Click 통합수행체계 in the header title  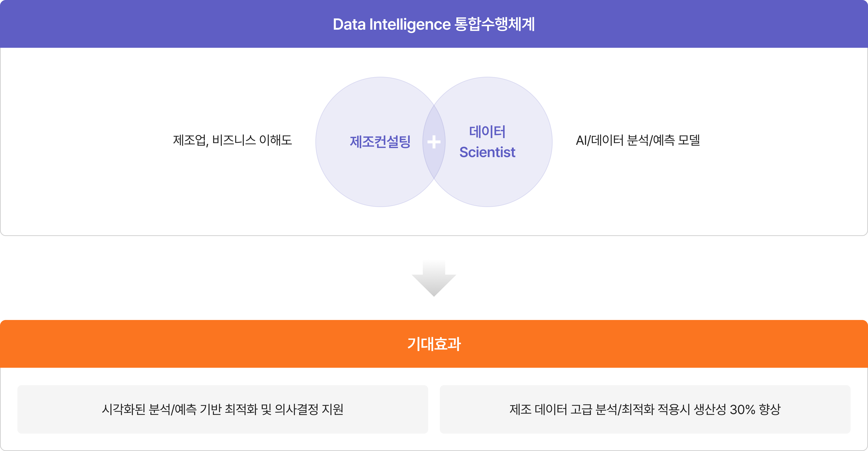tap(495, 24)
